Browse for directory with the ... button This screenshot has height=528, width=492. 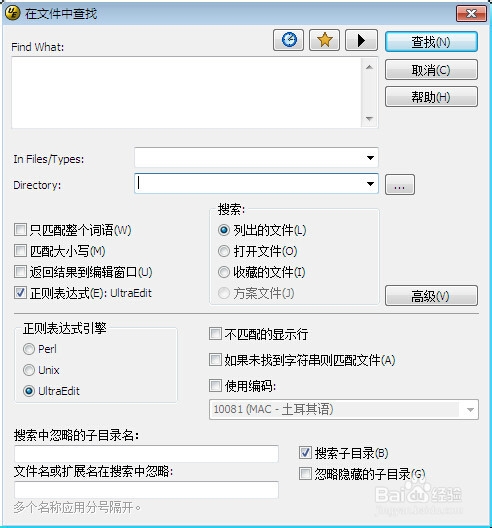pos(400,185)
